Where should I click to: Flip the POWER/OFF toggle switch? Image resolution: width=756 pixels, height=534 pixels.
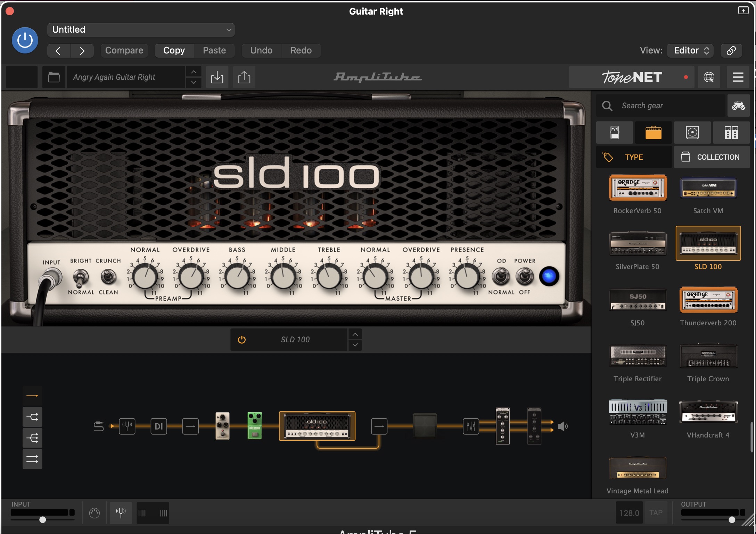coord(525,276)
